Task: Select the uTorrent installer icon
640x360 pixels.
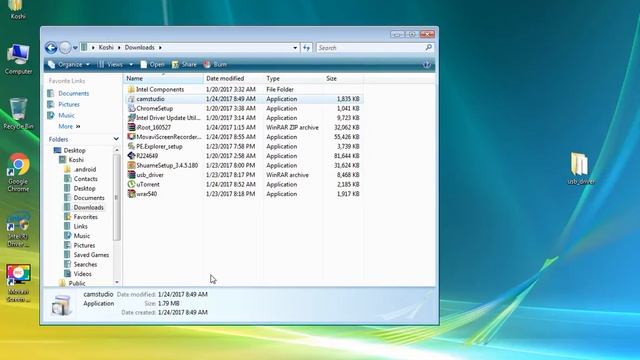Action: (131, 184)
